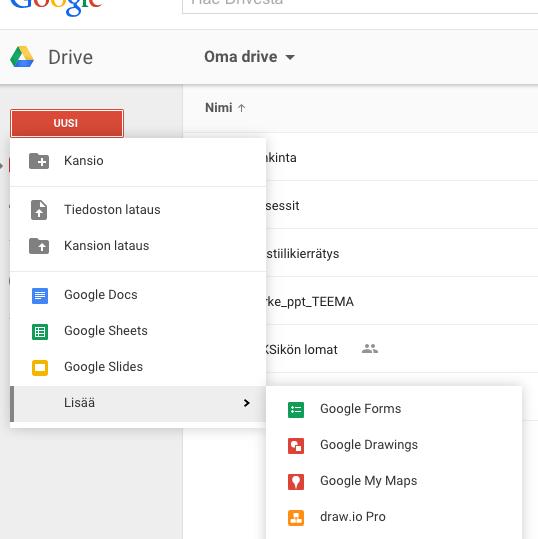
Task: Select Google Sheets menu entry
Action: point(138,331)
